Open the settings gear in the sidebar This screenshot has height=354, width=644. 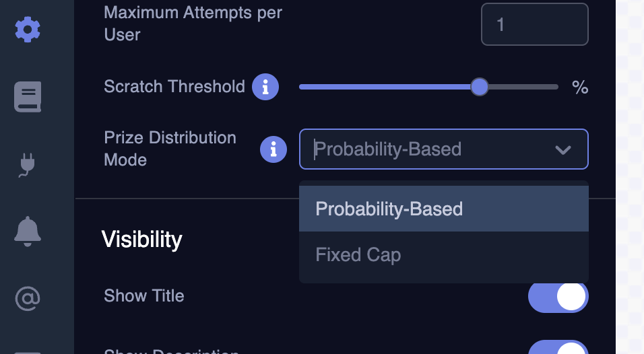click(x=28, y=30)
